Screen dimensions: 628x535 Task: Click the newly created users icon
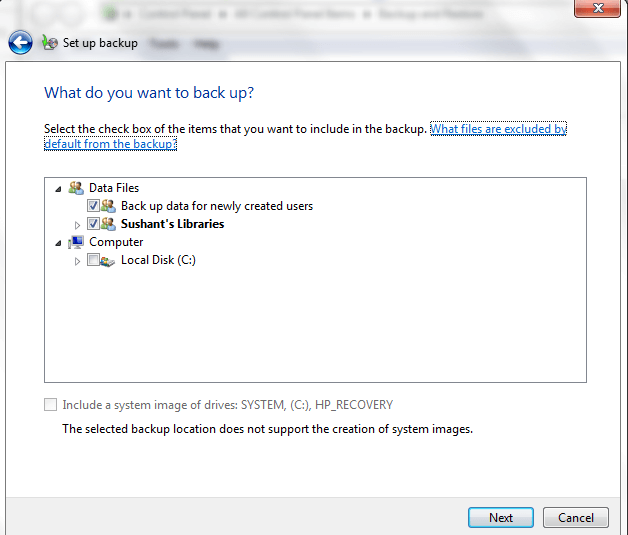(x=108, y=206)
